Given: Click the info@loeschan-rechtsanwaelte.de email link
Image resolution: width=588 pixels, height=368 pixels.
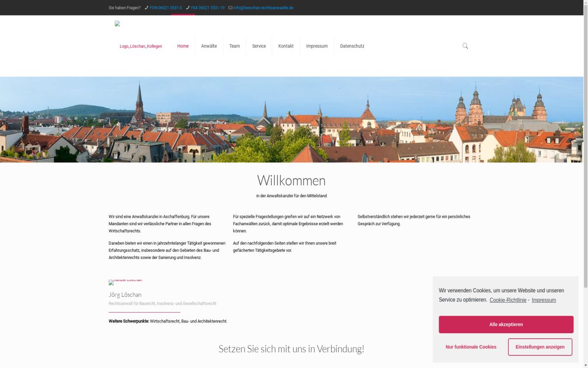Looking at the screenshot, I should click(263, 8).
